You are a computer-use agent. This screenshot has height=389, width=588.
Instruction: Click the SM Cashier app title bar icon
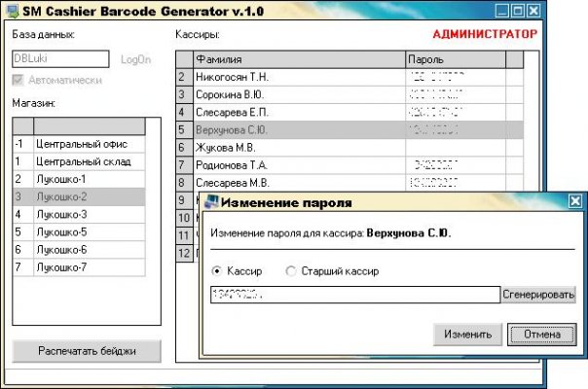13,11
